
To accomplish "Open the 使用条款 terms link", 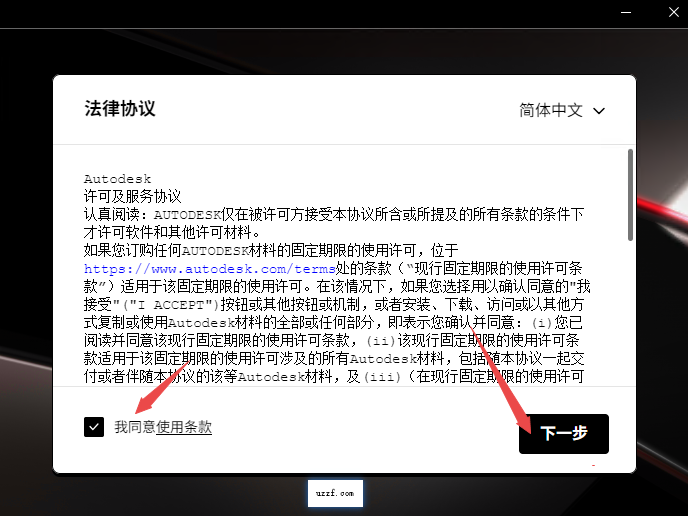I will pos(184,427).
